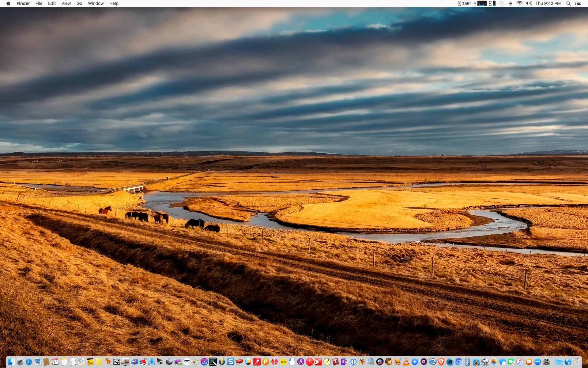Screen dimensions: 588x368
Task: Open the Brave browser icon
Action: 441,362
